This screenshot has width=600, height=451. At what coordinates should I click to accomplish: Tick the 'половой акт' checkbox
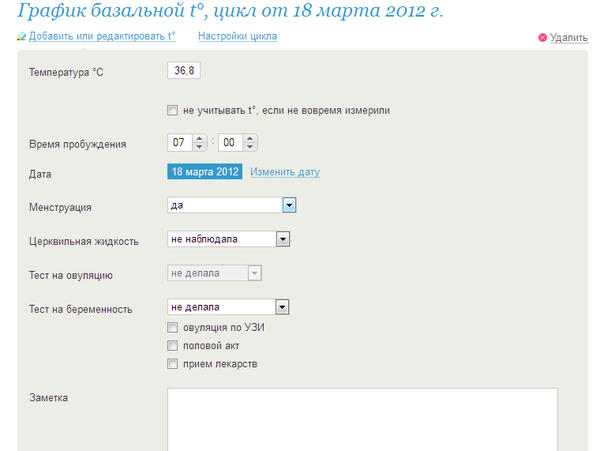tap(173, 345)
